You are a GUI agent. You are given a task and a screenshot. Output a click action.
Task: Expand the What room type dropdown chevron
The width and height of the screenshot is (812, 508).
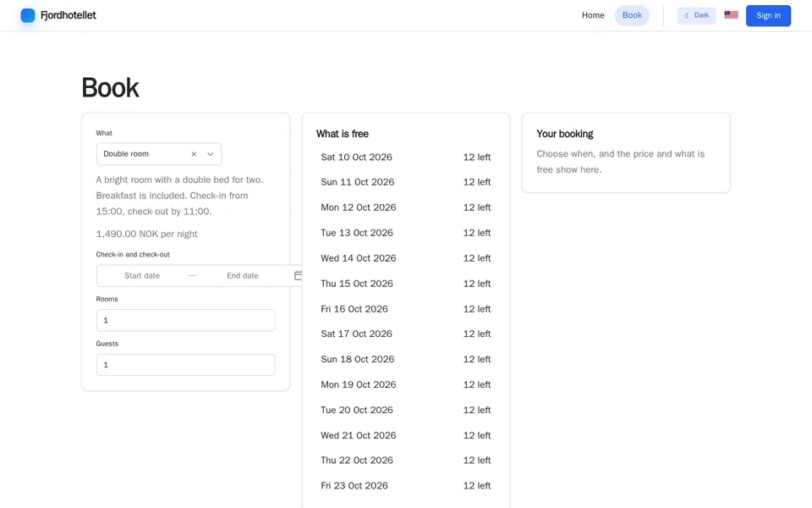point(211,154)
